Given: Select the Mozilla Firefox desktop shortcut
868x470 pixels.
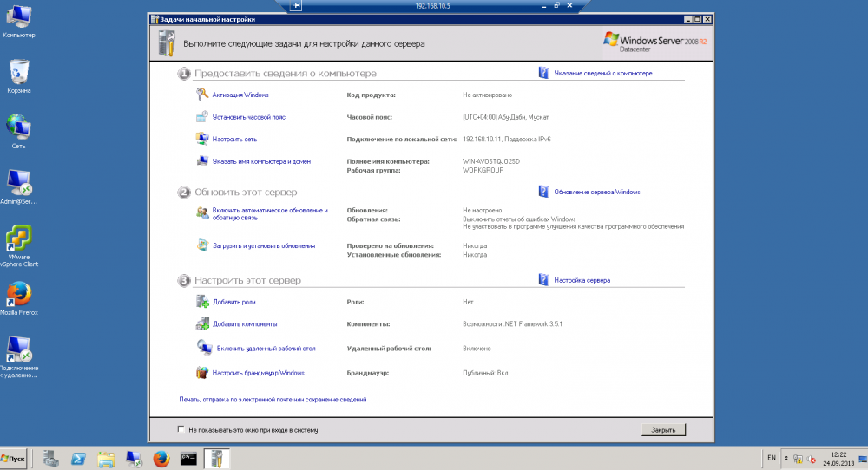Looking at the screenshot, I should 19,299.
